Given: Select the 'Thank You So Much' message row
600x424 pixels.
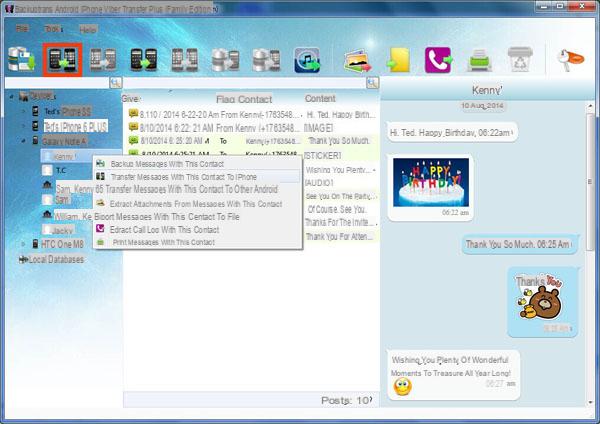Looking at the screenshot, I should (252, 141).
